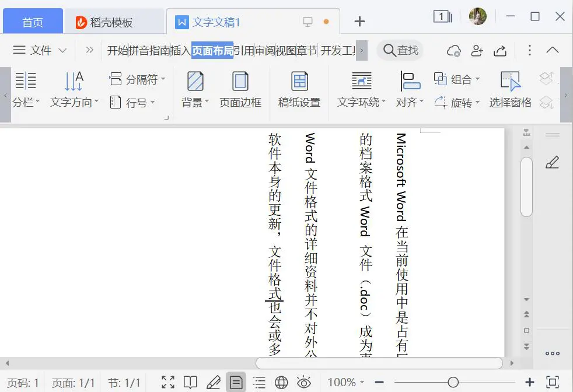This screenshot has width=573, height=392.
Task: Click the 文字环绕 text wrapping button
Action: click(361, 89)
